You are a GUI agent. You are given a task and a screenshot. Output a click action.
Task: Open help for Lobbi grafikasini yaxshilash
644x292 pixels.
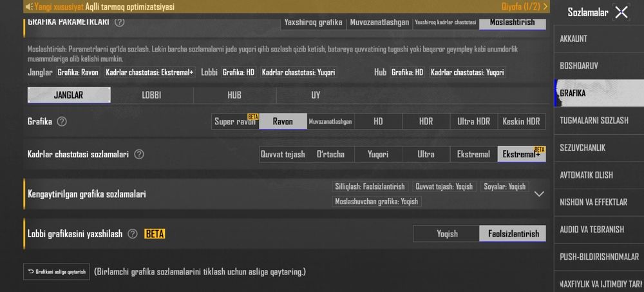pyautogui.click(x=132, y=233)
